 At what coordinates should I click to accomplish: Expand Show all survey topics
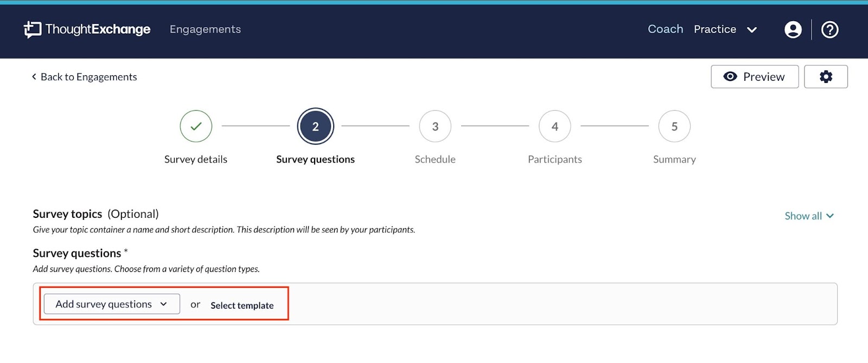tap(809, 216)
